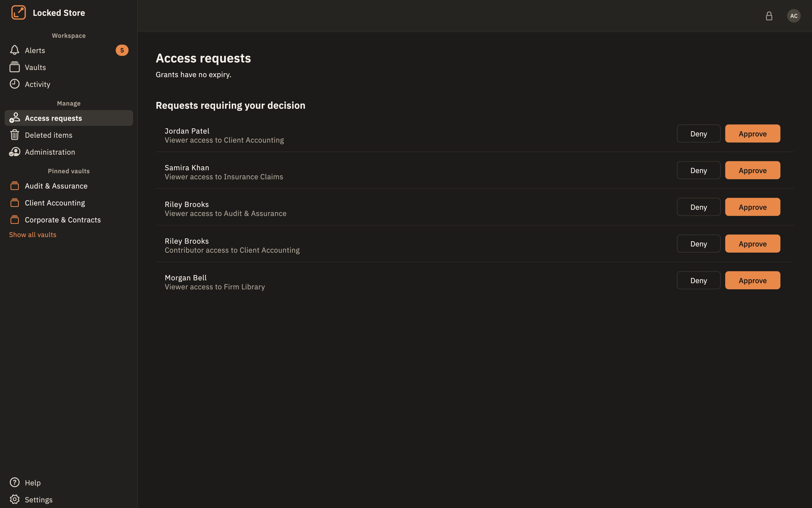This screenshot has width=812, height=508.
Task: Click the Help question mark icon
Action: tap(14, 482)
